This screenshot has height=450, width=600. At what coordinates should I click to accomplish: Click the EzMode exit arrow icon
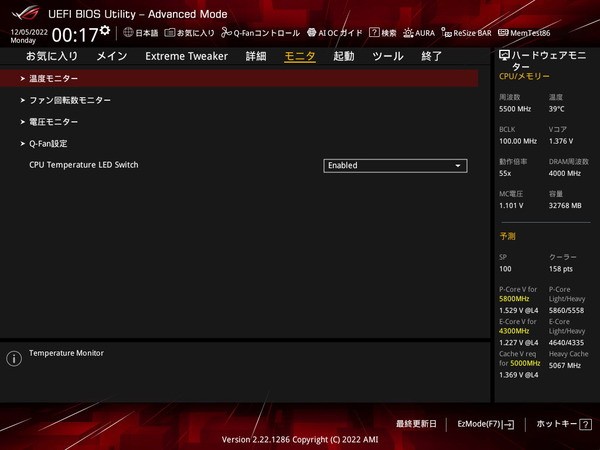tap(509, 424)
